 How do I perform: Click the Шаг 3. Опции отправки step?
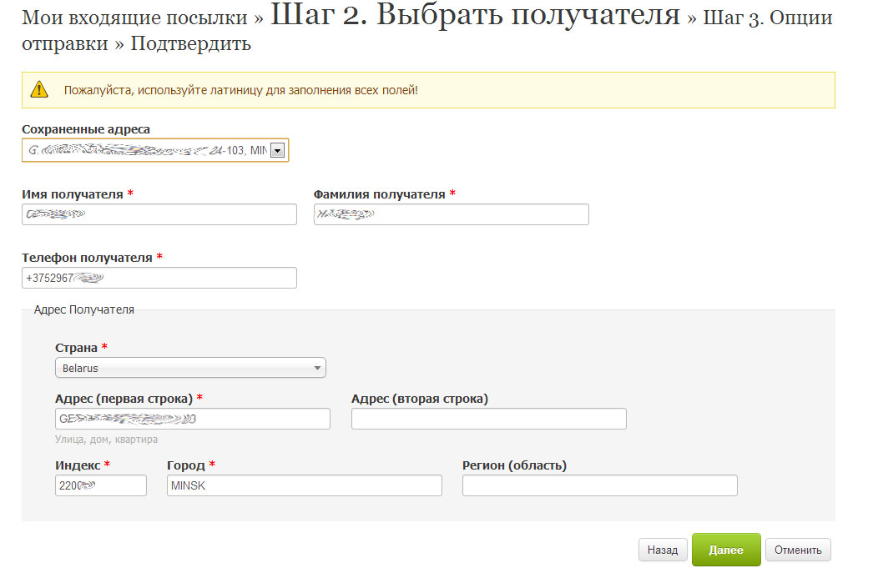[x=767, y=18]
